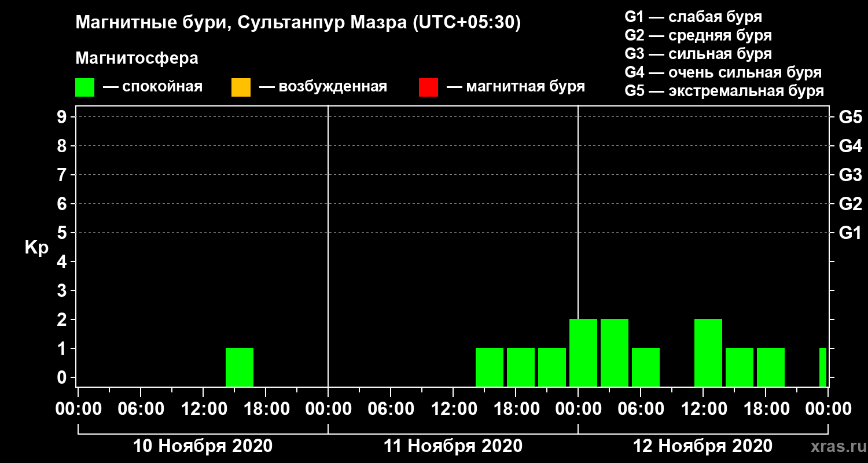868x463 pixels.
Task: Click the G3 label on right axis
Action: 850,175
